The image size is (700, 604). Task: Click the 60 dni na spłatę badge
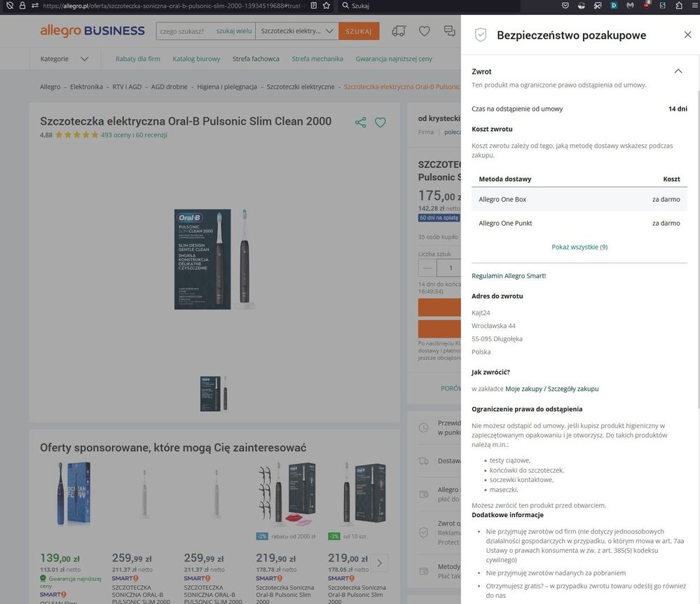click(x=439, y=218)
